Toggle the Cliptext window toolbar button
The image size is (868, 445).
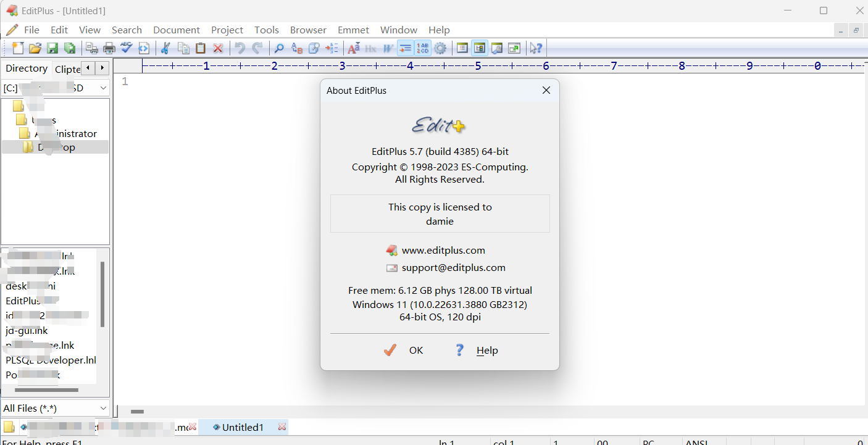click(x=462, y=48)
